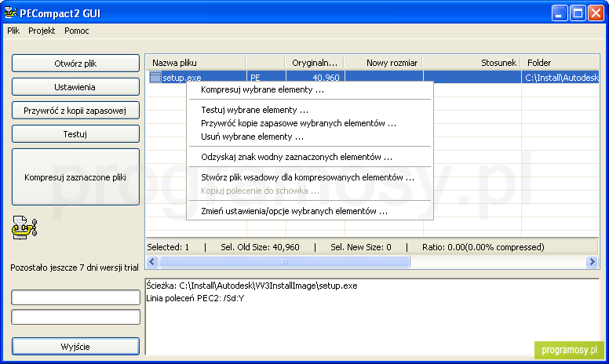609x364 pixels.
Task: Click the Wyjście button
Action: (75, 347)
